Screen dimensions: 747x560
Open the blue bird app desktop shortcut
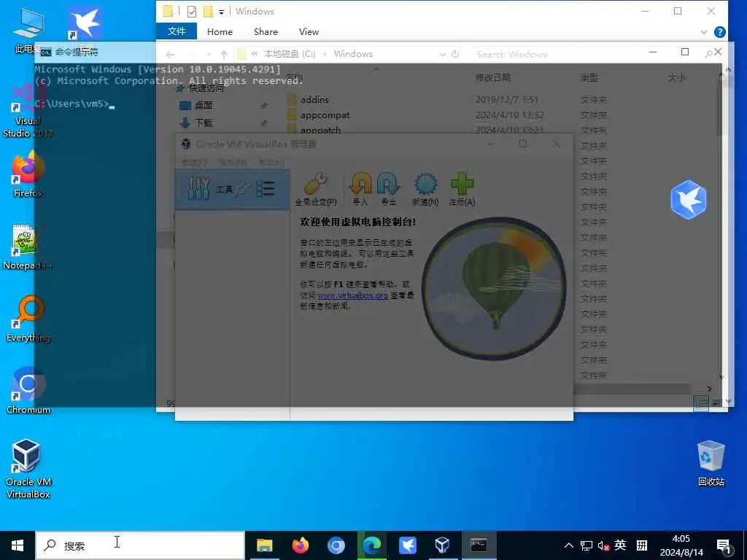(85, 24)
